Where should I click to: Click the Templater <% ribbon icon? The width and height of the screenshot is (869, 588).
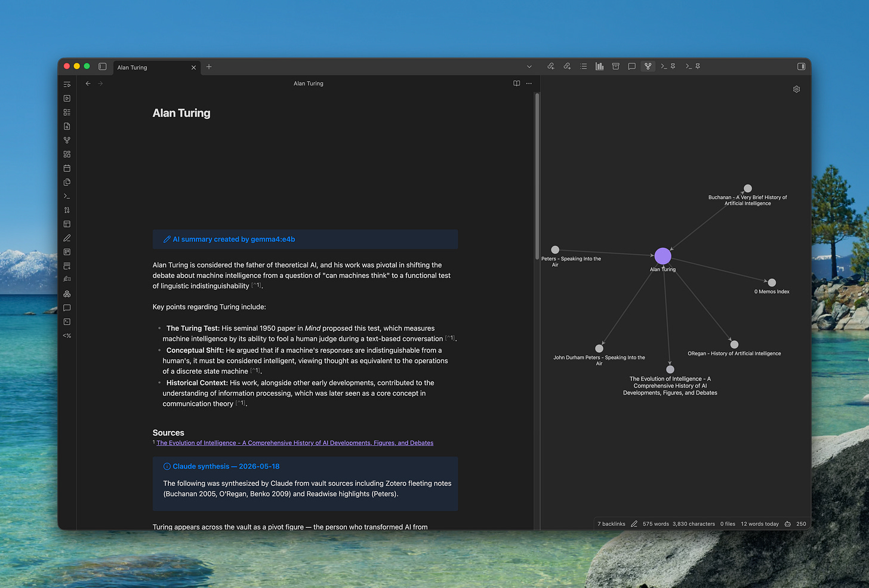pos(67,335)
